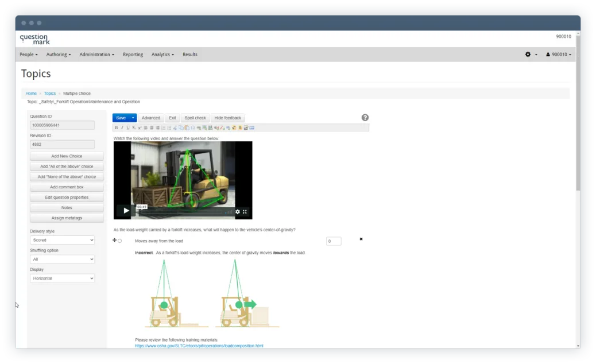Apply italic formatting to question text
This screenshot has width=596, height=364.
(x=121, y=127)
